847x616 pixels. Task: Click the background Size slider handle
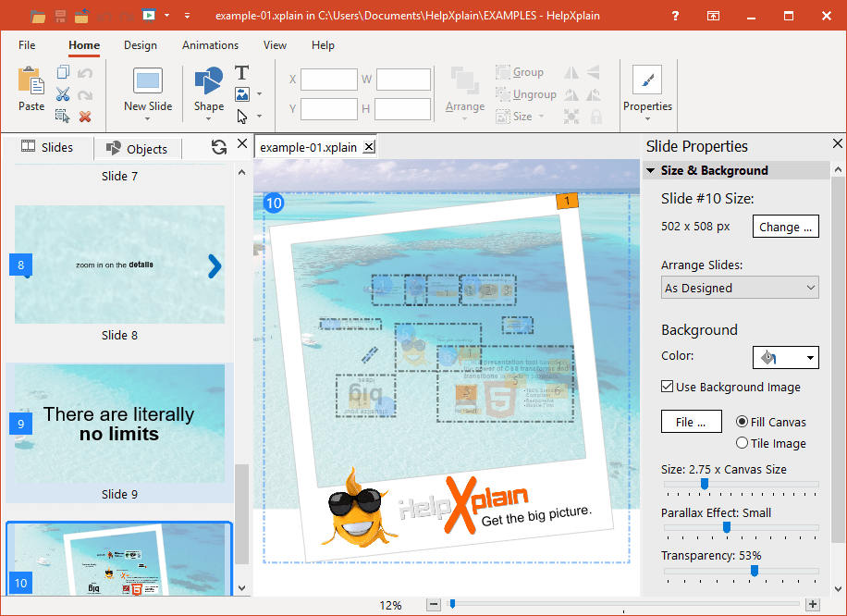705,484
